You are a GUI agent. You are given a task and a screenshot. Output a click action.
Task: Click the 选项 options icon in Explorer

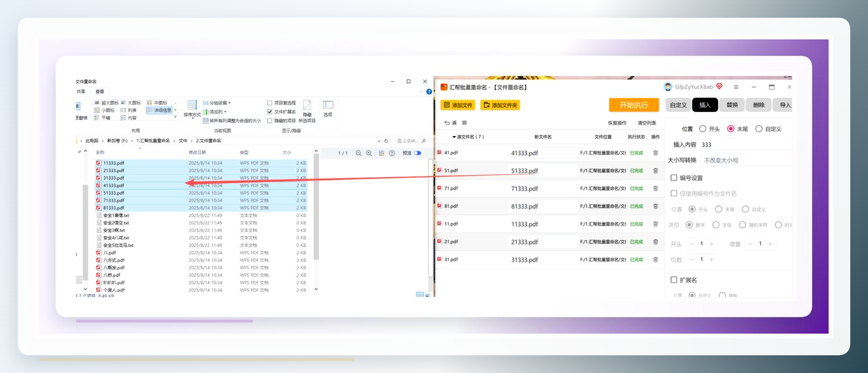click(328, 108)
